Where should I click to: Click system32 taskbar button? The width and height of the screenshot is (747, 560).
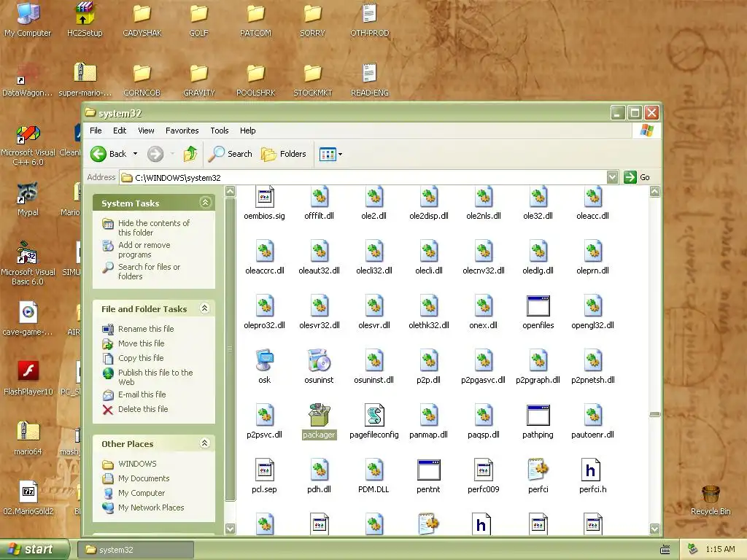tap(135, 550)
